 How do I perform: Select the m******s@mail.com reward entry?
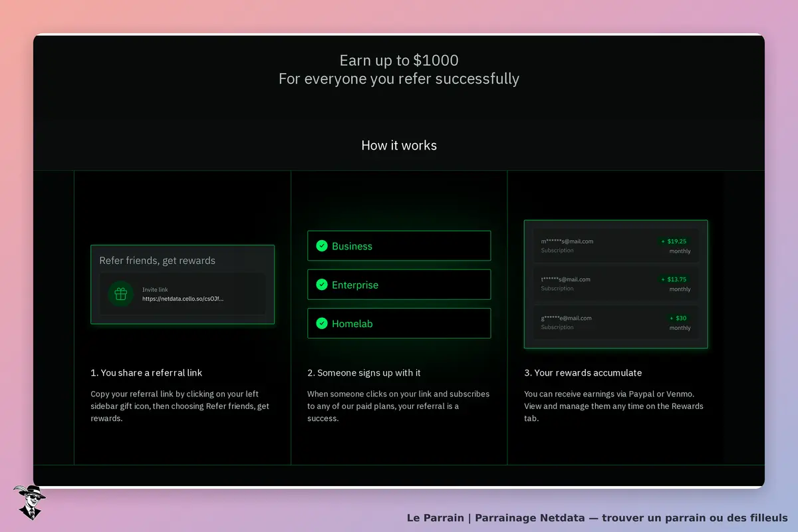coord(616,245)
